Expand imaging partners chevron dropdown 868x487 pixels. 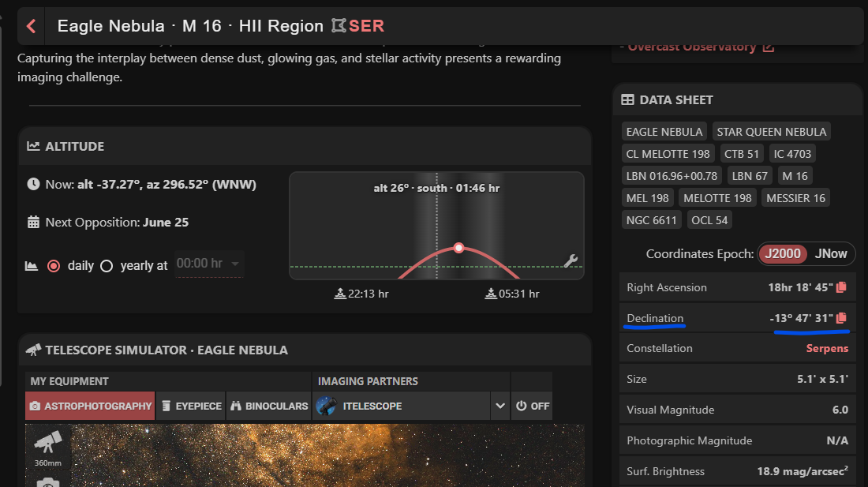coord(499,406)
